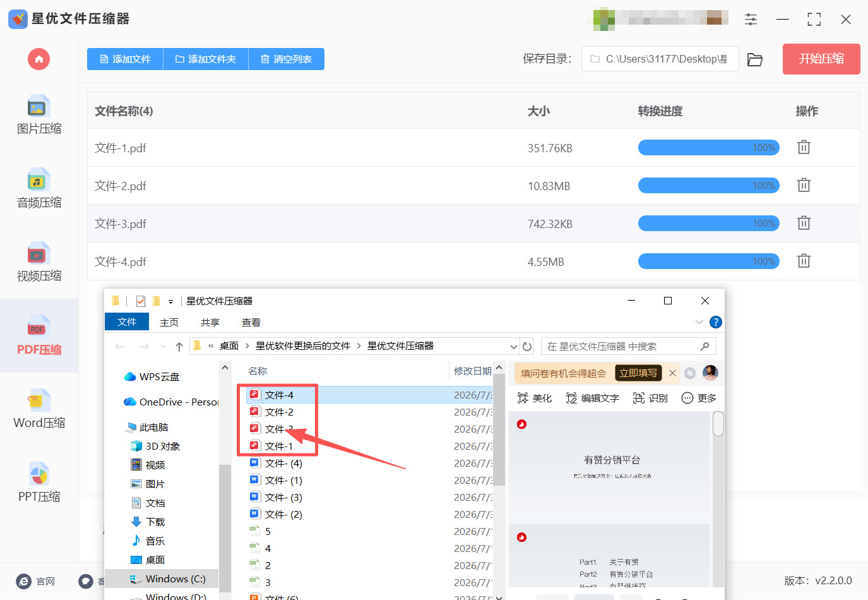This screenshot has height=600, width=868.
Task: Open 更多 options in preview pane
Action: coord(699,398)
